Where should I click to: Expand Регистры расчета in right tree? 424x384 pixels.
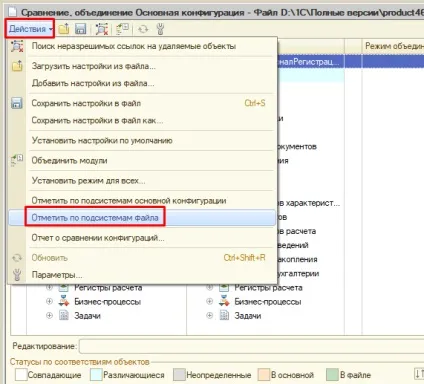click(x=209, y=287)
